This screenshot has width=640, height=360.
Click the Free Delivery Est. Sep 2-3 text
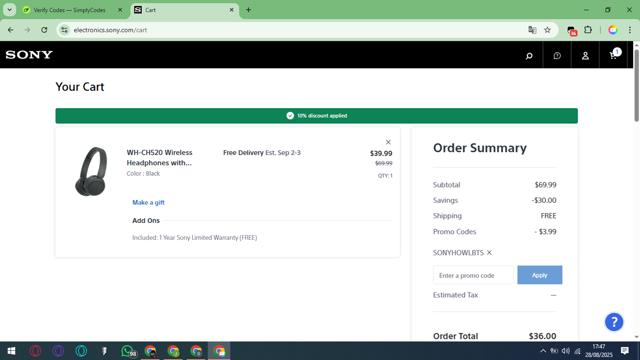(262, 153)
